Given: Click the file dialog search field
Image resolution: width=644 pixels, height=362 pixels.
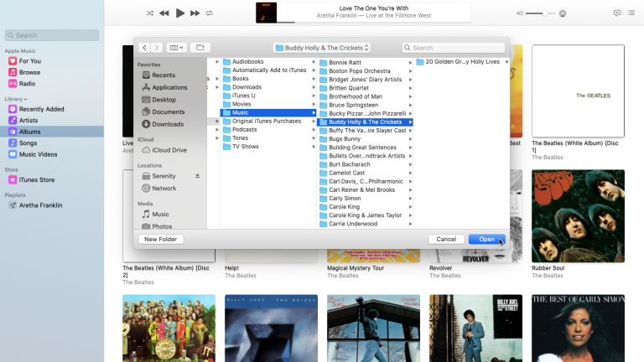Looking at the screenshot, I should [x=454, y=48].
